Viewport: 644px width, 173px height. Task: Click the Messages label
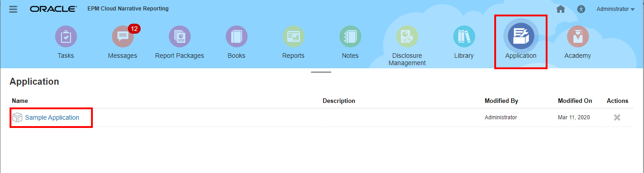122,56
